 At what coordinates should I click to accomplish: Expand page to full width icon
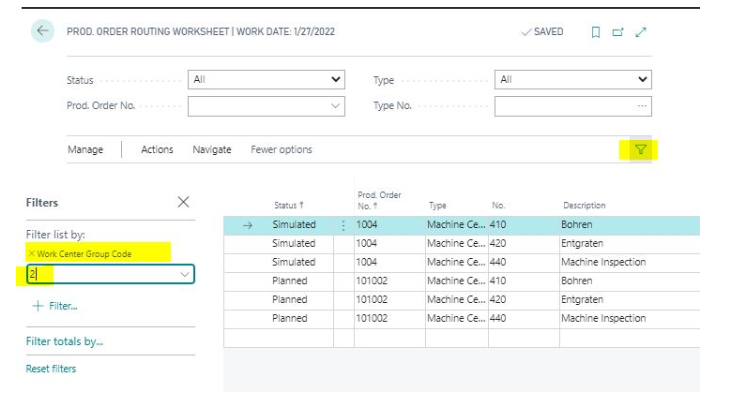click(641, 32)
